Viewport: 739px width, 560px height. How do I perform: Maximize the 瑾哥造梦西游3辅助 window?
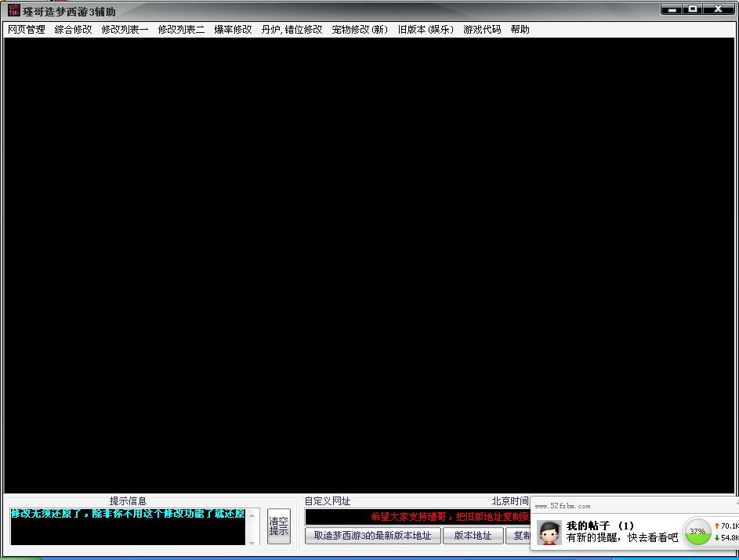(693, 9)
